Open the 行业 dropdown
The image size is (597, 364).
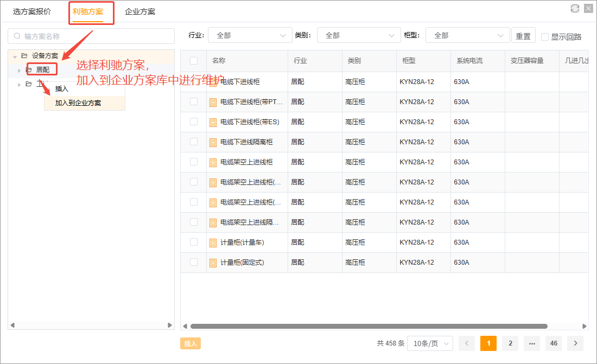click(250, 35)
